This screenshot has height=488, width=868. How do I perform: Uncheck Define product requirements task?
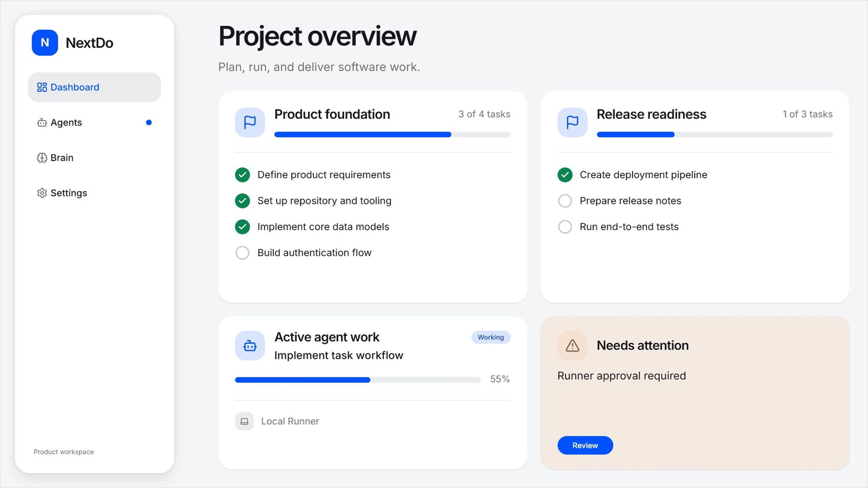(x=242, y=175)
